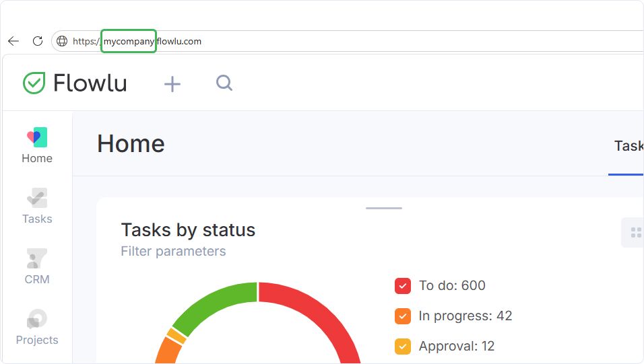Open site info via the globe icon
Image resolution: width=644 pixels, height=364 pixels.
[x=62, y=41]
